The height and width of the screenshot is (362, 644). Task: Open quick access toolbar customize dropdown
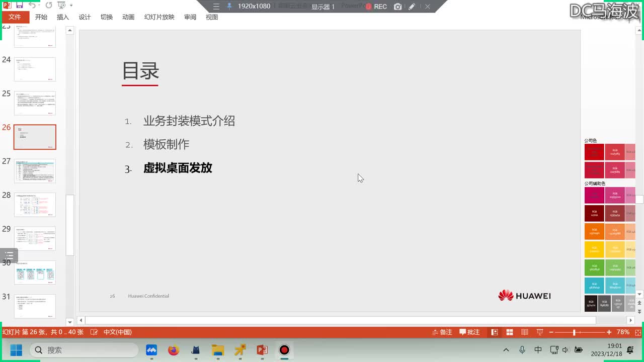(71, 6)
